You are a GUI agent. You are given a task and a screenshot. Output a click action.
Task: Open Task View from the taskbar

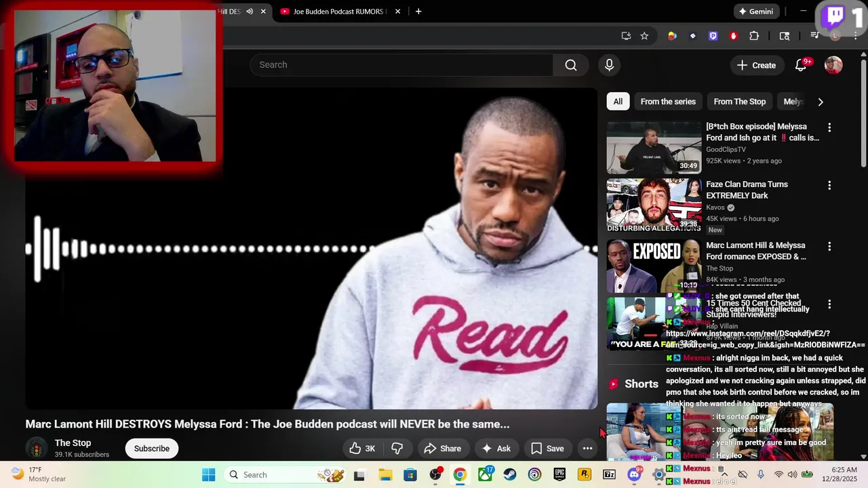(359, 474)
